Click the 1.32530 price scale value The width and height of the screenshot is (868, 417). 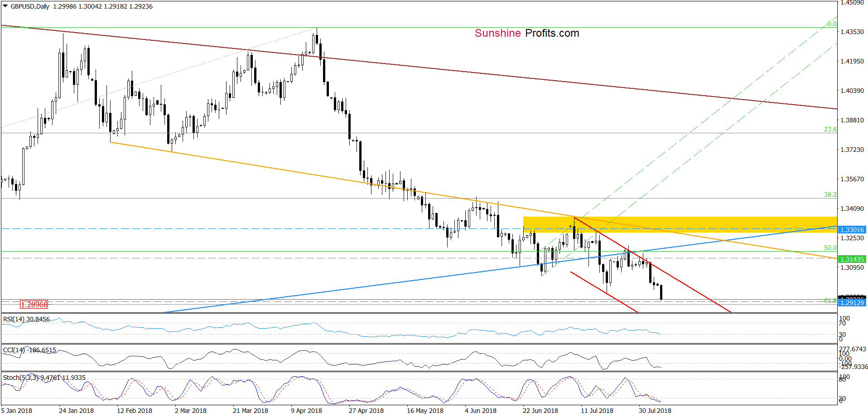(852, 238)
